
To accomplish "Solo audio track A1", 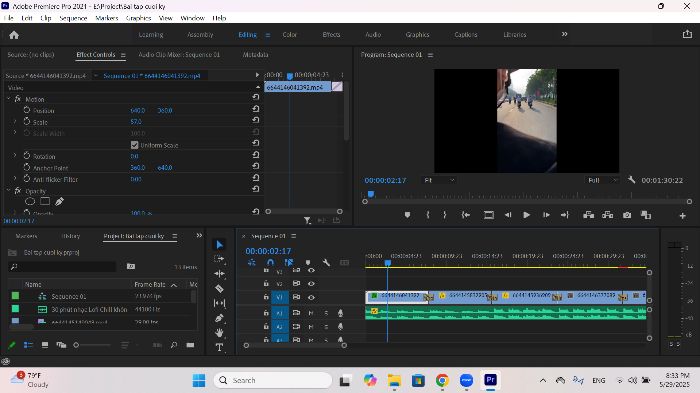I will (x=326, y=313).
